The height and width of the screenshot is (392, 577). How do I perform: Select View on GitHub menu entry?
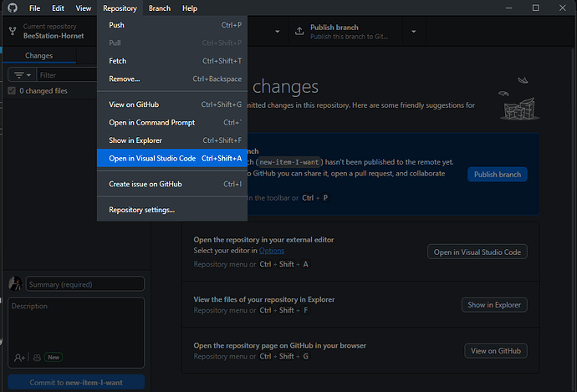(x=172, y=104)
